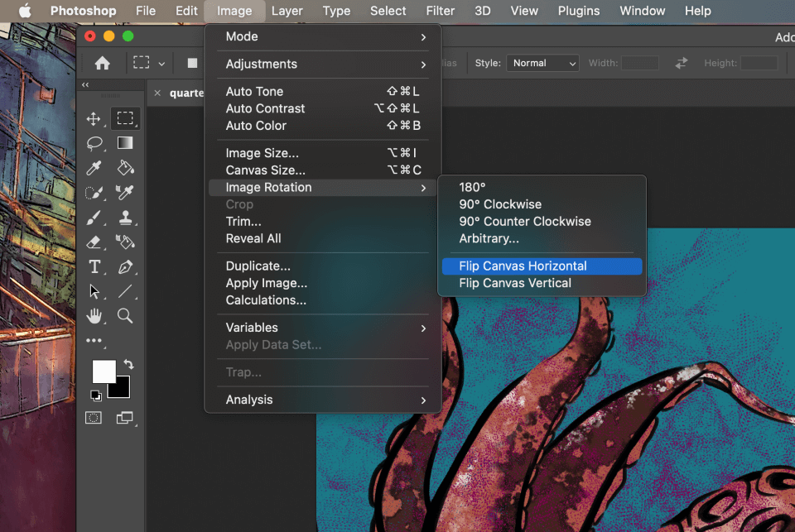Rotate image 90° Clockwise
This screenshot has height=532, width=795.
542,204
